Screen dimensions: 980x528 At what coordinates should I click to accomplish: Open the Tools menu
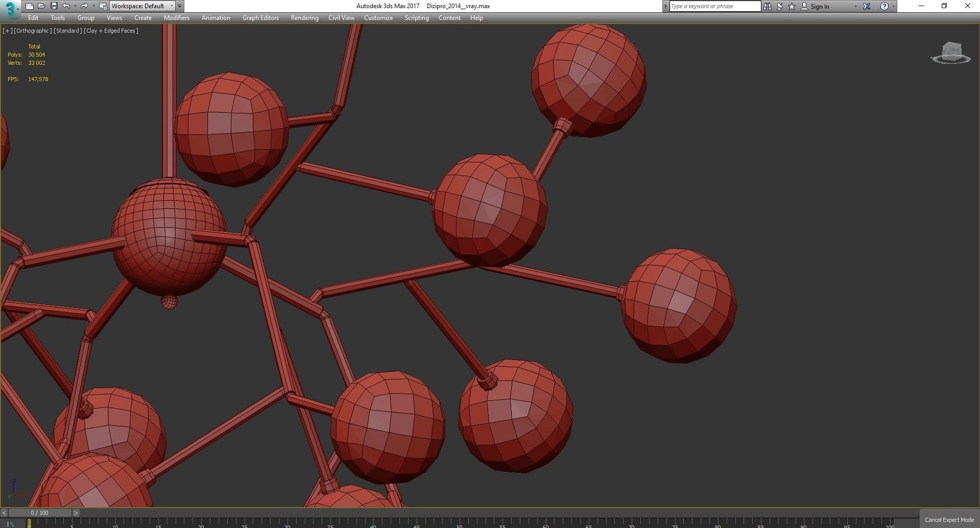click(58, 18)
